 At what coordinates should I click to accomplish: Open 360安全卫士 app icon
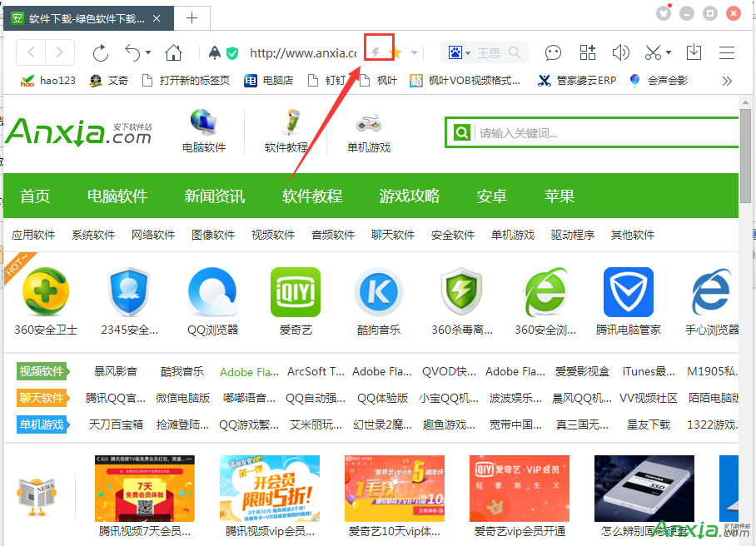coord(46,292)
